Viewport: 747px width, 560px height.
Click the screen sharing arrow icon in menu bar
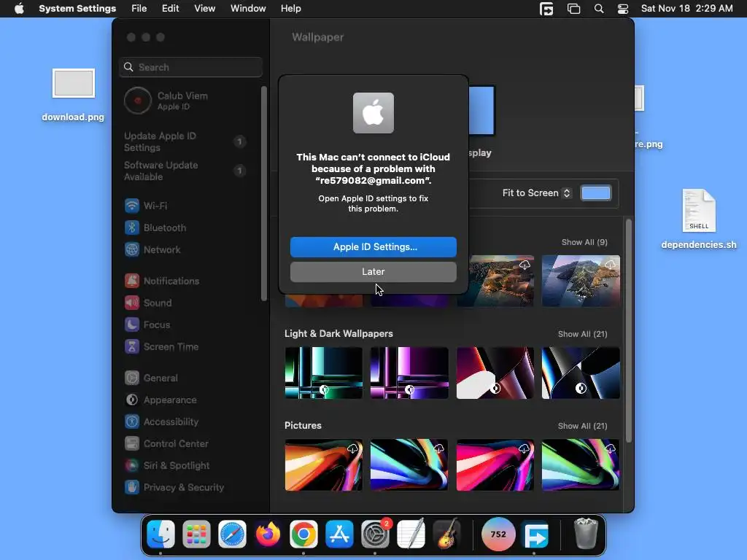coord(546,9)
